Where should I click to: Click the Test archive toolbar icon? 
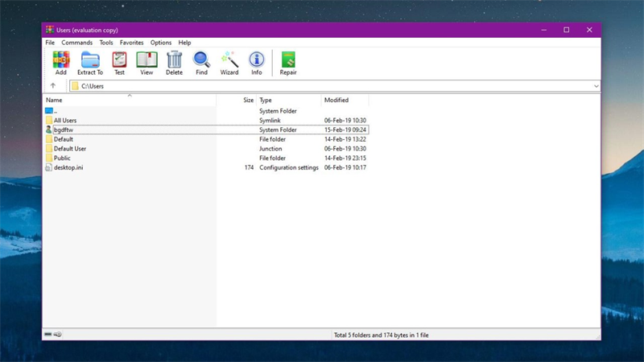(x=119, y=60)
